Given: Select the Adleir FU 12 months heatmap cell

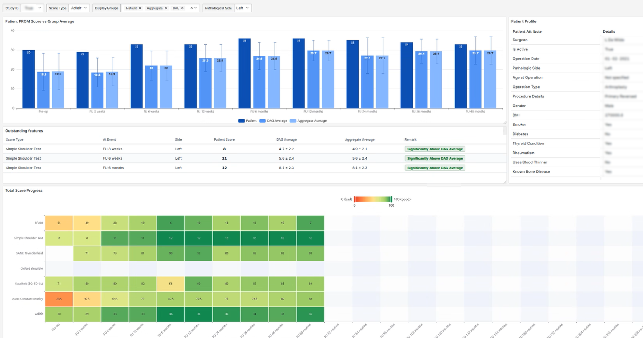Looking at the screenshot, I should tap(198, 314).
